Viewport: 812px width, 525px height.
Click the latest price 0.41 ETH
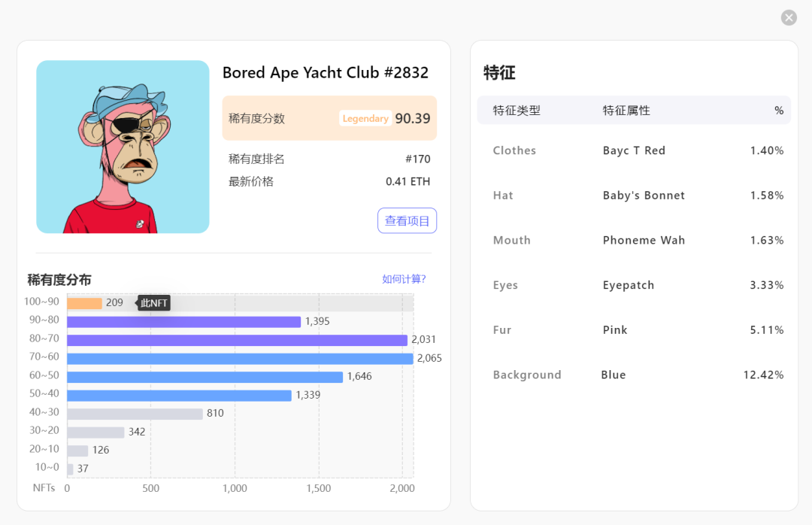click(408, 181)
